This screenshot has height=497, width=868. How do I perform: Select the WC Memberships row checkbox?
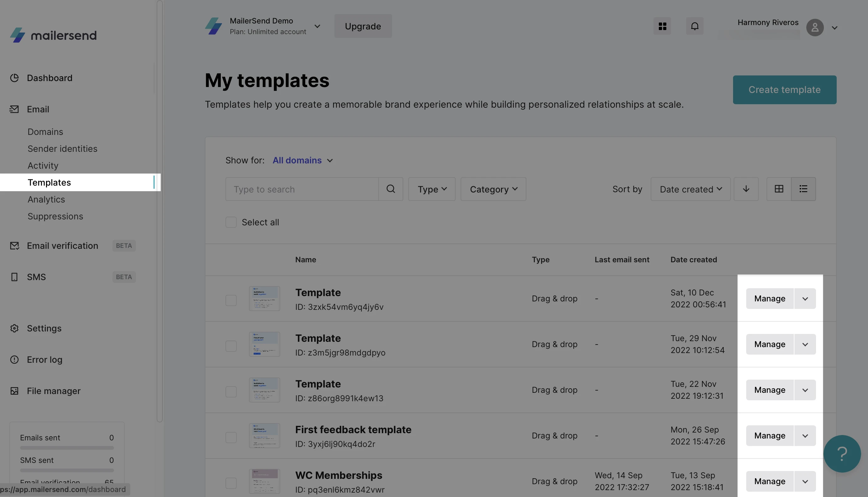click(231, 483)
